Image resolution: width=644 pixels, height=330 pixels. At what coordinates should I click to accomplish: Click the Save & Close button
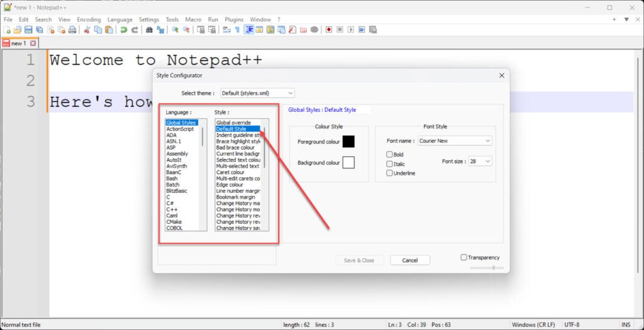(359, 260)
